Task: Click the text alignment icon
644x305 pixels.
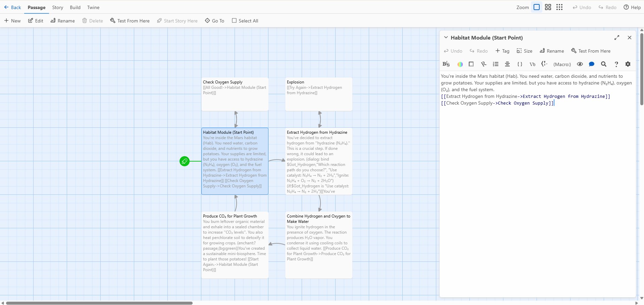Action: (507, 64)
